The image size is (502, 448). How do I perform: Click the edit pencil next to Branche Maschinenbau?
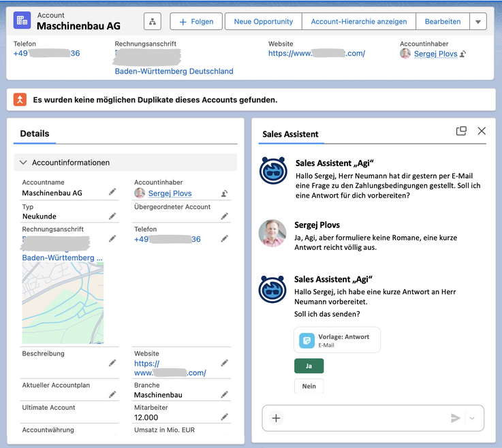[x=224, y=394]
